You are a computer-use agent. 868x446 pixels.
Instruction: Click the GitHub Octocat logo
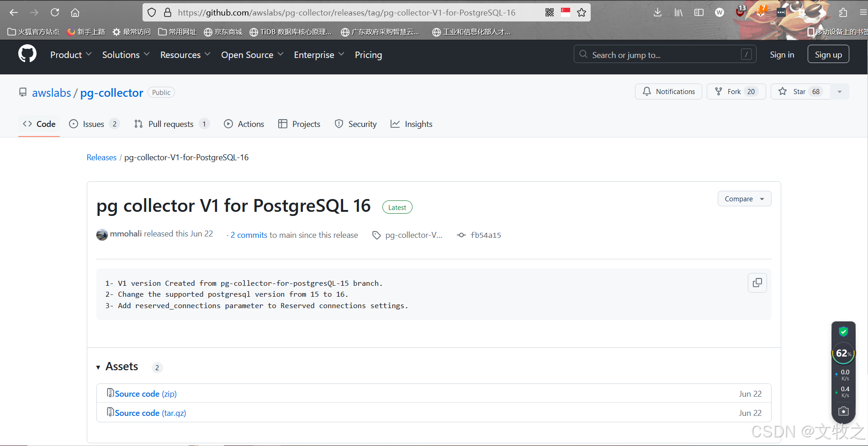(27, 54)
